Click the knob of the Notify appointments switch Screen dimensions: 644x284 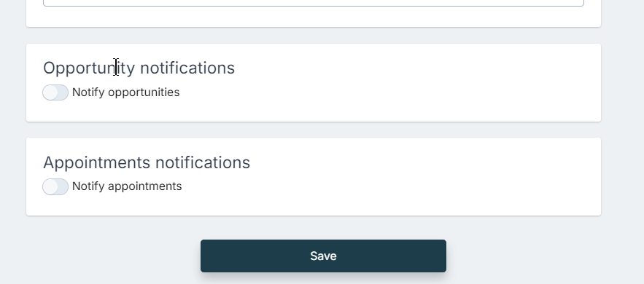[50, 187]
